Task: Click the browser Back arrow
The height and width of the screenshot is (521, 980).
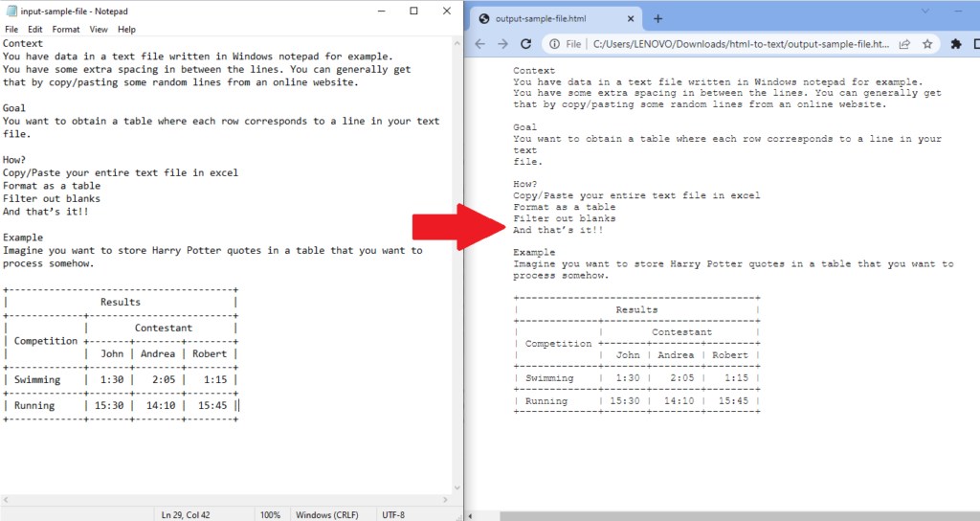Action: (479, 44)
